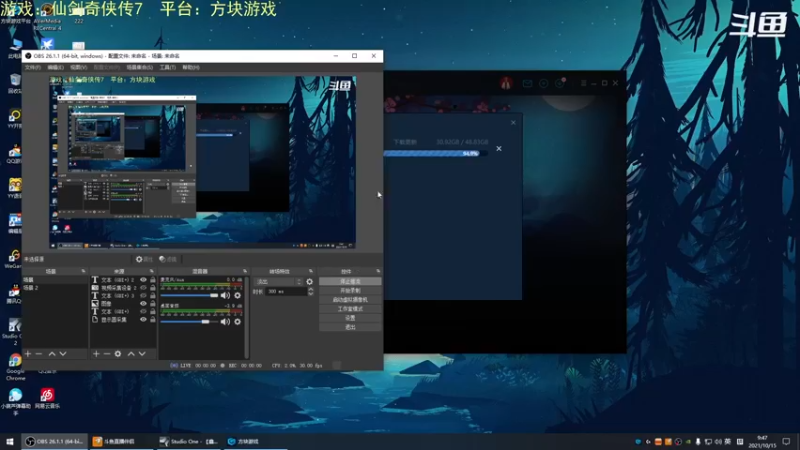The height and width of the screenshot is (450, 800).
Task: Toggle visibility of 显示器采集 source
Action: click(x=143, y=319)
